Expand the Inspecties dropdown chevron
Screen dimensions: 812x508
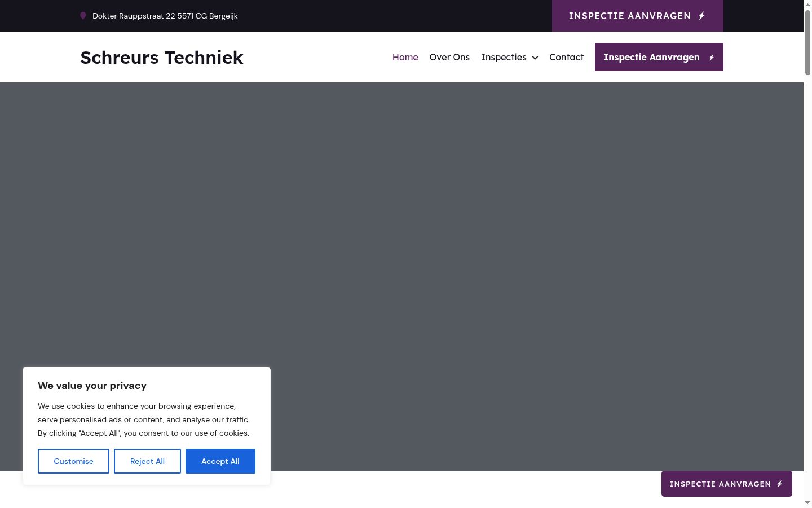535,58
